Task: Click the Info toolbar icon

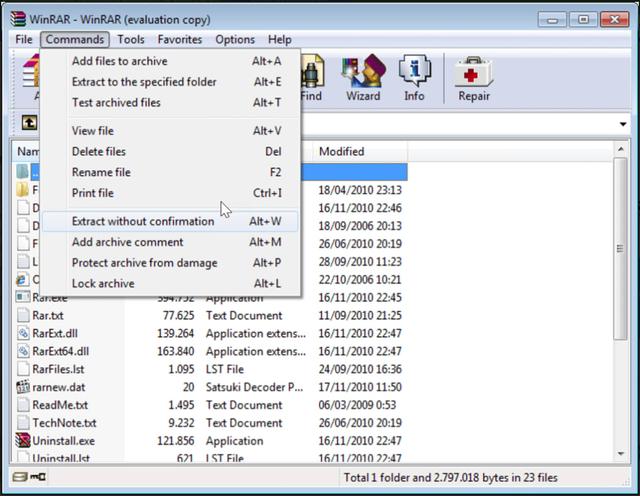Action: point(414,78)
